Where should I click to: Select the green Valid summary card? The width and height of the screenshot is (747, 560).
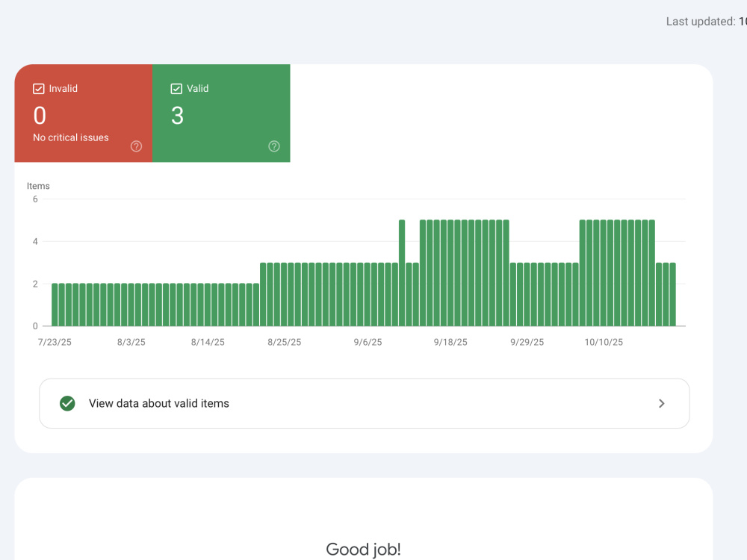[221, 113]
